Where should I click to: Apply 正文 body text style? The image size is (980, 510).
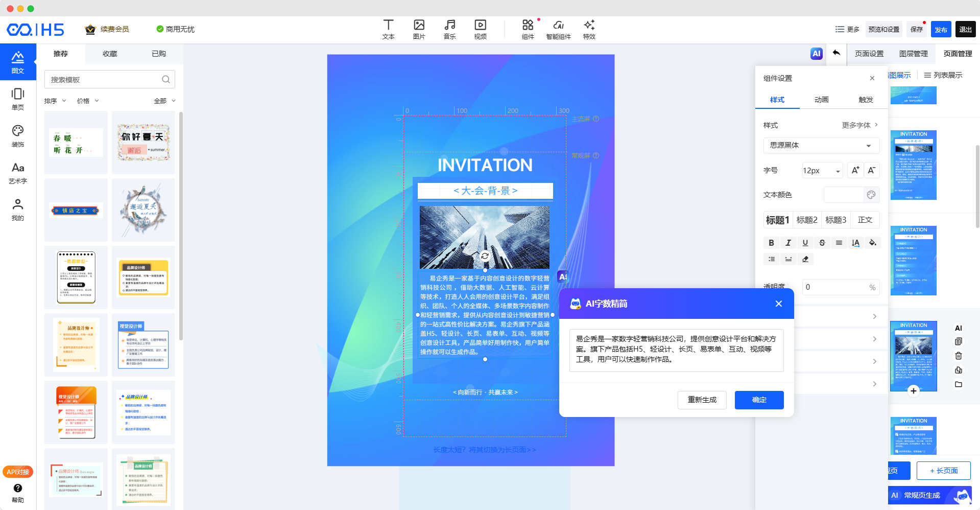865,220
